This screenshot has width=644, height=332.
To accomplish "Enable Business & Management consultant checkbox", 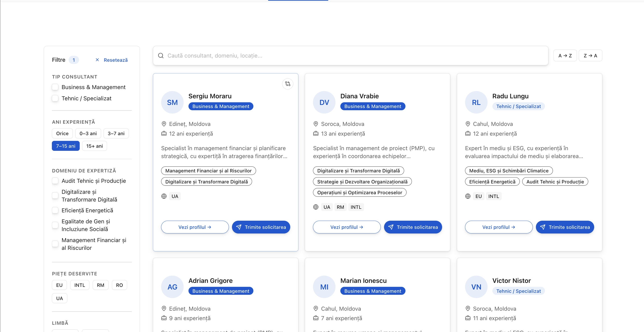I will [x=55, y=87].
